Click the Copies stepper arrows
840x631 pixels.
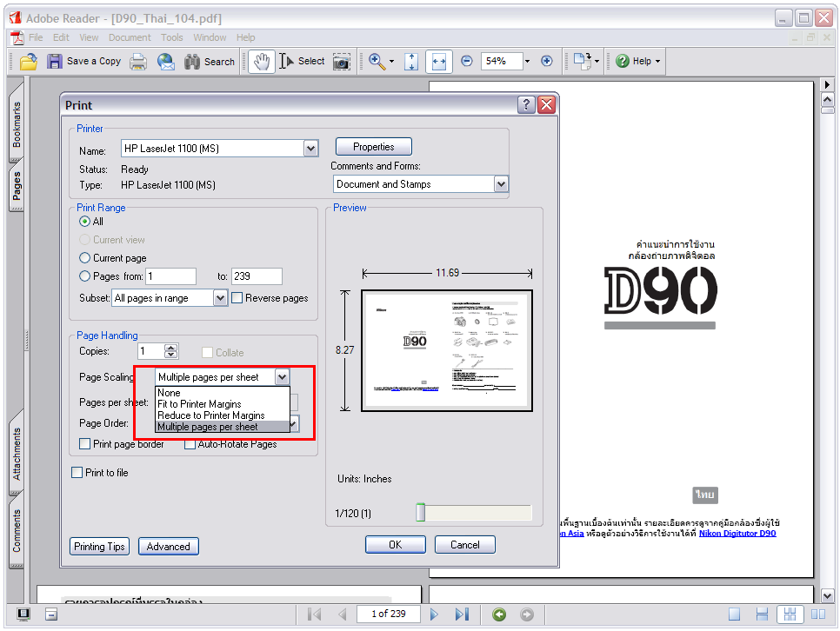(x=171, y=351)
